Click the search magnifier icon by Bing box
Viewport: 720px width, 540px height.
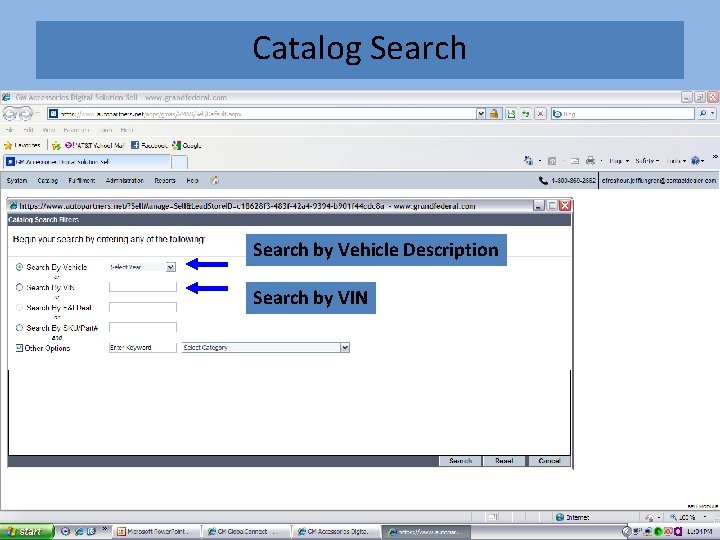pos(703,113)
